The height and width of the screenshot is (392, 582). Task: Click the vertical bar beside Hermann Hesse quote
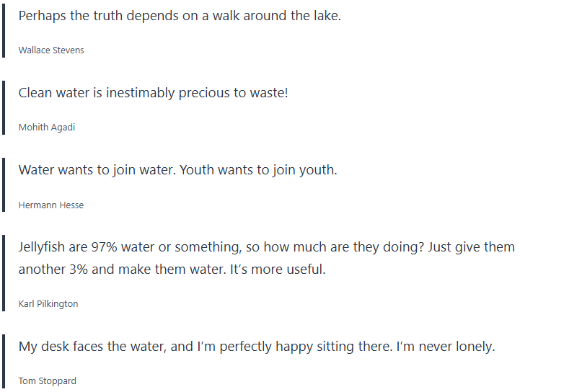click(x=4, y=184)
